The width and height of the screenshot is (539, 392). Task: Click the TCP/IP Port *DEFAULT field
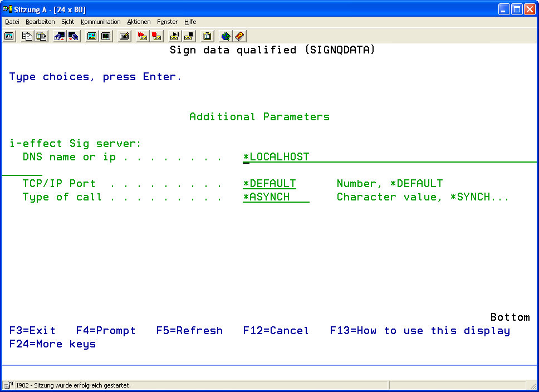(x=269, y=184)
